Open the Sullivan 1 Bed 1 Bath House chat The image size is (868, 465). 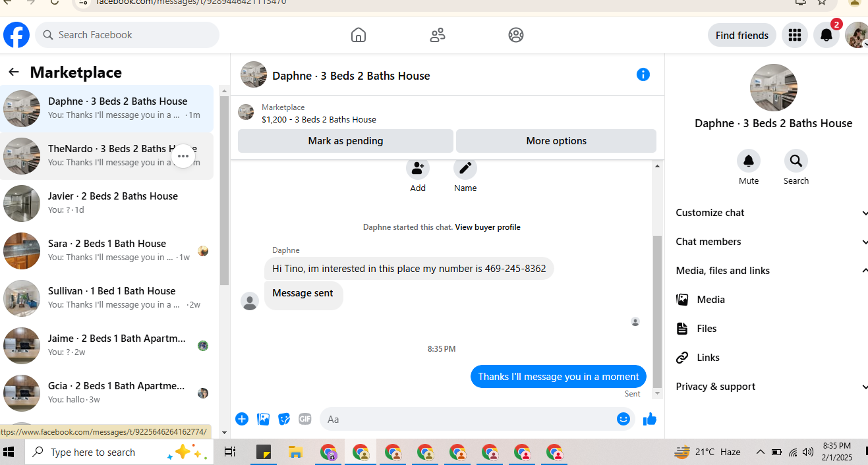point(107,298)
